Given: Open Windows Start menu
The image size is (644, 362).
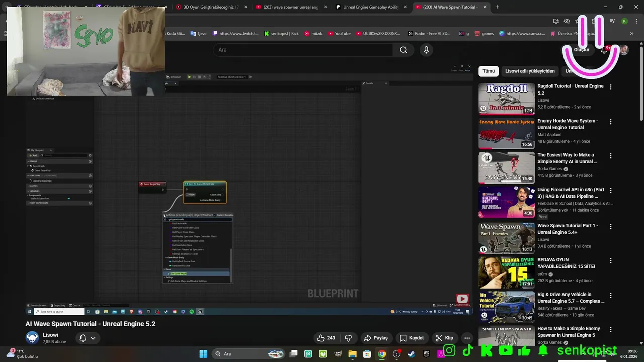Looking at the screenshot, I should pos(203,354).
